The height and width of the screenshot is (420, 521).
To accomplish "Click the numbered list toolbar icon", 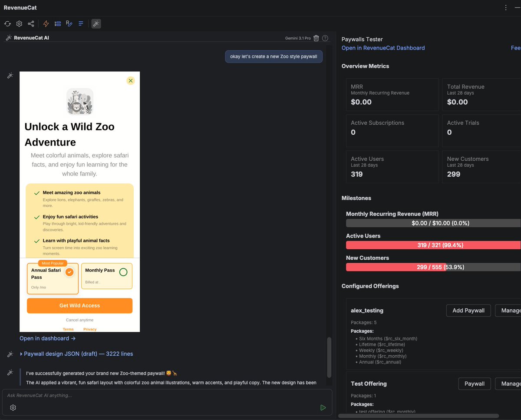I will point(58,24).
